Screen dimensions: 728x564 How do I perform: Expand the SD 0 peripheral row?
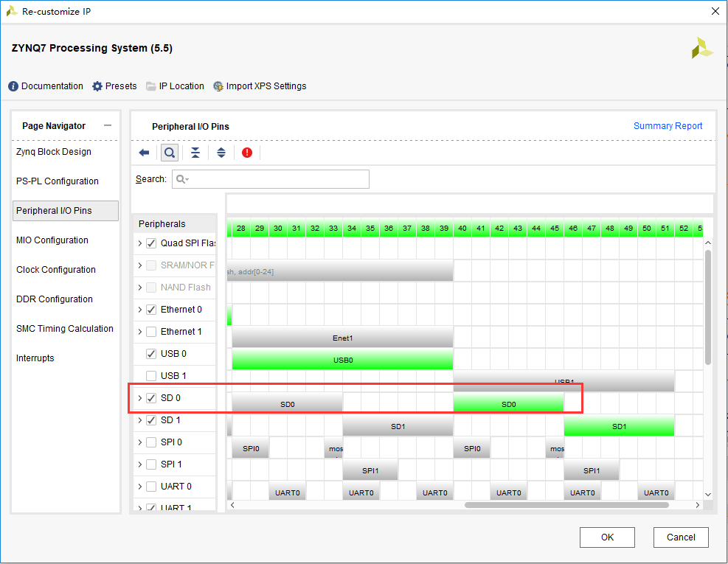[139, 398]
